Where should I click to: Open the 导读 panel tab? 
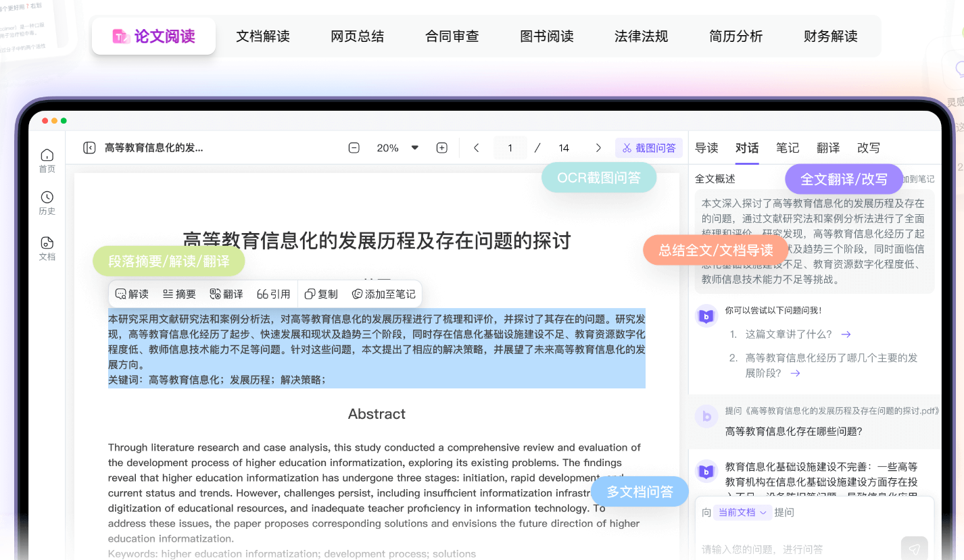pyautogui.click(x=706, y=148)
